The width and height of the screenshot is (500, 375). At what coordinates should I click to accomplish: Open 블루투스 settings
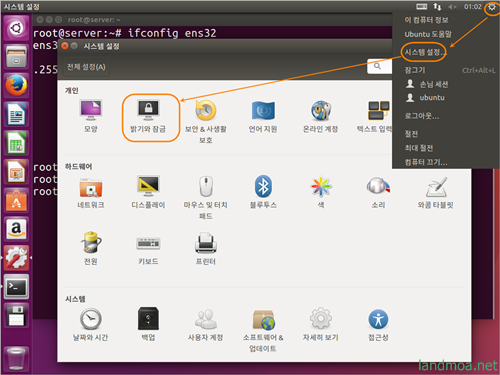263,192
